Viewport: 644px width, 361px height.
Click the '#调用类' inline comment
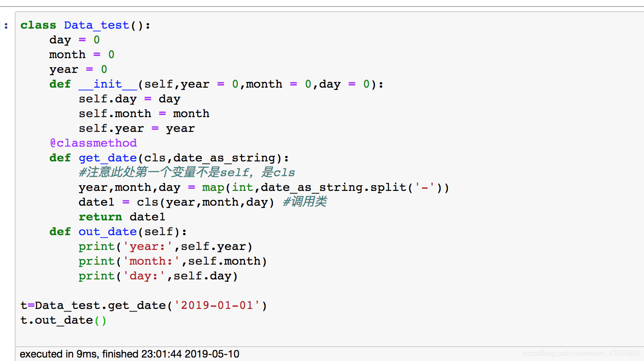pos(305,202)
